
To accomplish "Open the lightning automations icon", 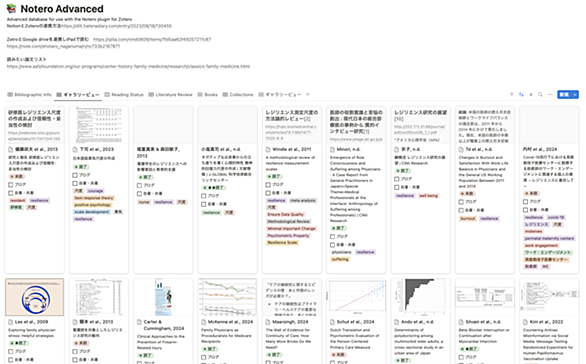I will coord(531,95).
